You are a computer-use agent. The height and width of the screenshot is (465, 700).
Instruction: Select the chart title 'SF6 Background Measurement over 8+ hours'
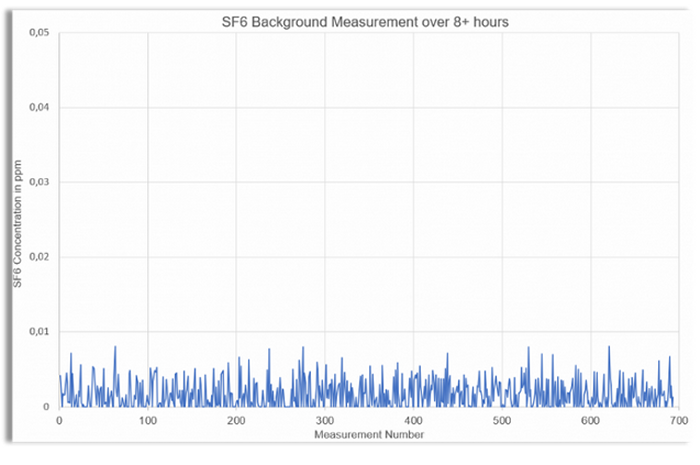tap(367, 23)
